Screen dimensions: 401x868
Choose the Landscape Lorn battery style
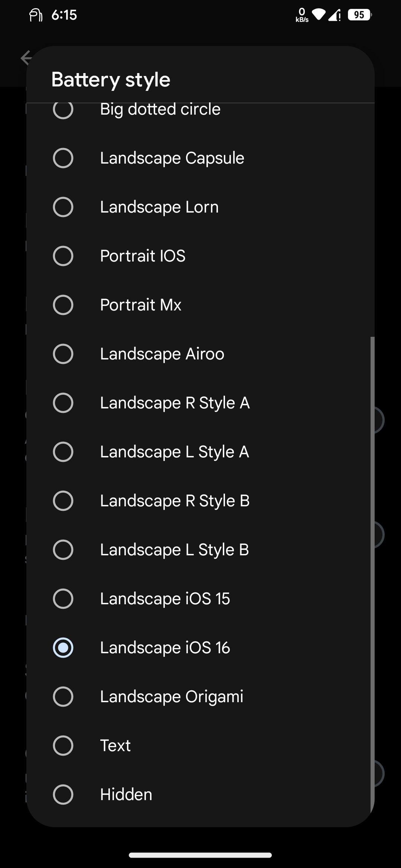200,207
